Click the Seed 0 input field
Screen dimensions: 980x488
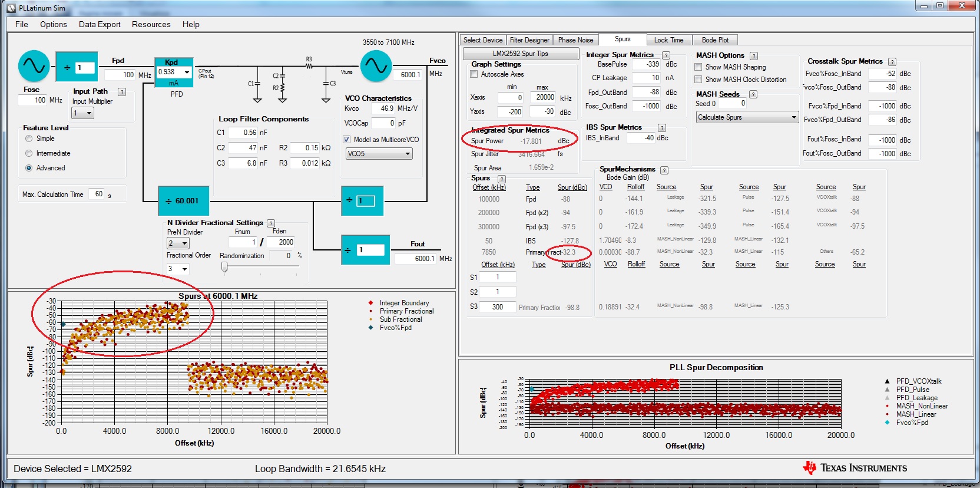click(733, 103)
